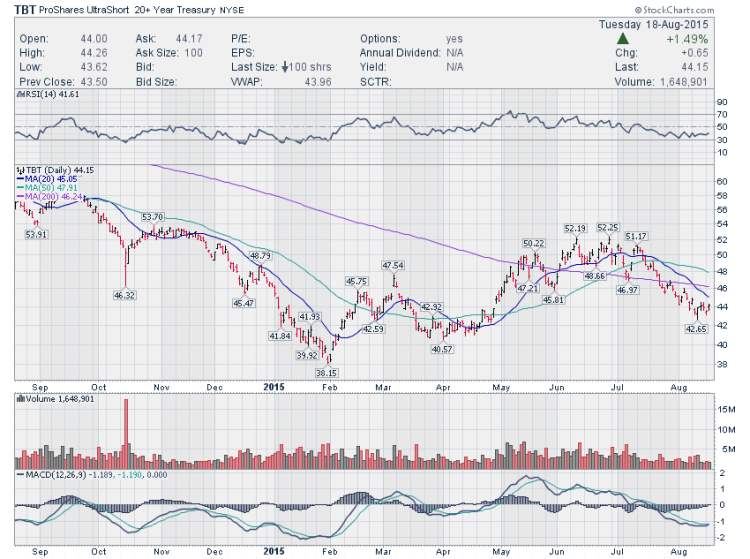750x559 pixels.
Task: Click the Ask value 44.17
Action: click(189, 39)
